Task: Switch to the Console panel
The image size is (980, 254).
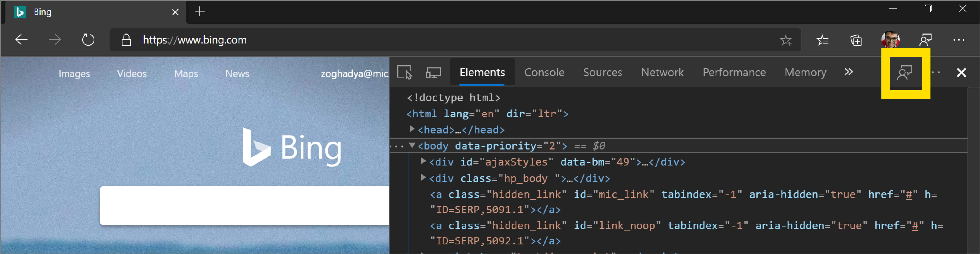Action: tap(544, 72)
